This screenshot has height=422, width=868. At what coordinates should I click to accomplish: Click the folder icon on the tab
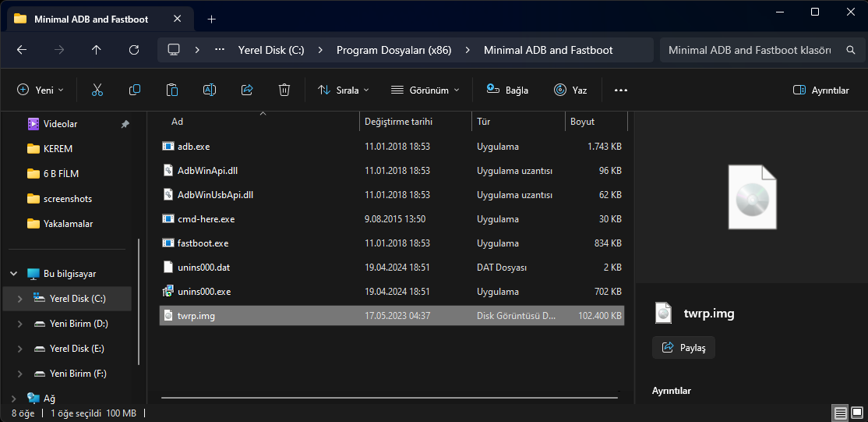pos(20,19)
